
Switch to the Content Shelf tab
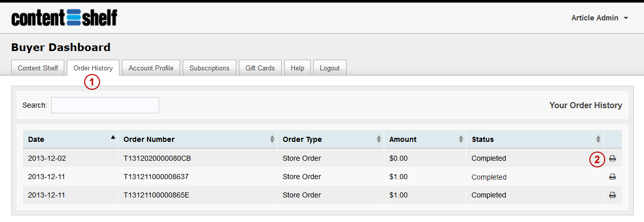click(38, 68)
